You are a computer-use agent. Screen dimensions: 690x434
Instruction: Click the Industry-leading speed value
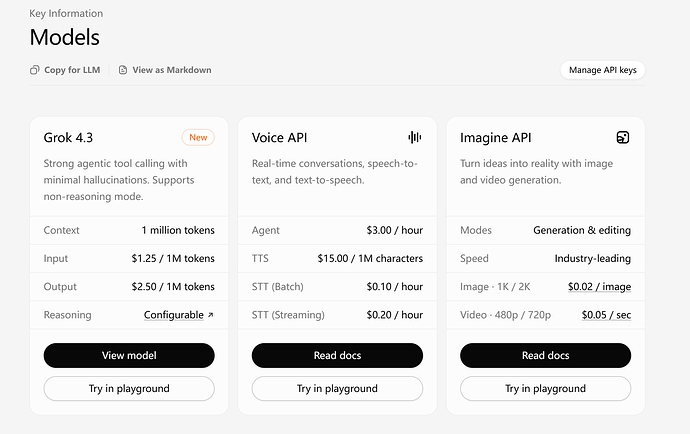tap(592, 258)
